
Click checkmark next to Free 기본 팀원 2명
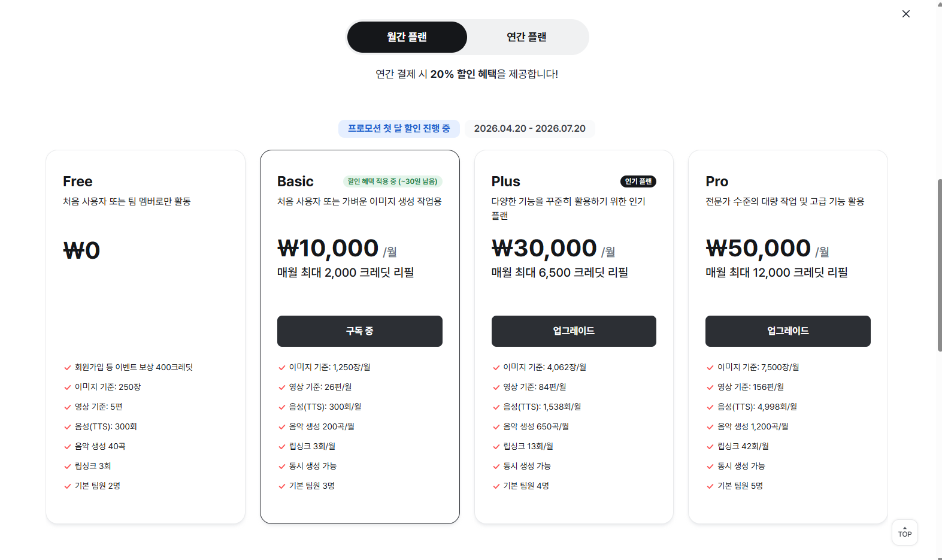[x=68, y=486]
